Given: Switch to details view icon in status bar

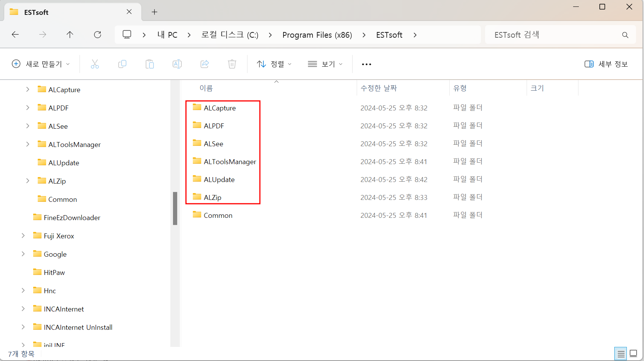Looking at the screenshot, I should pyautogui.click(x=621, y=354).
